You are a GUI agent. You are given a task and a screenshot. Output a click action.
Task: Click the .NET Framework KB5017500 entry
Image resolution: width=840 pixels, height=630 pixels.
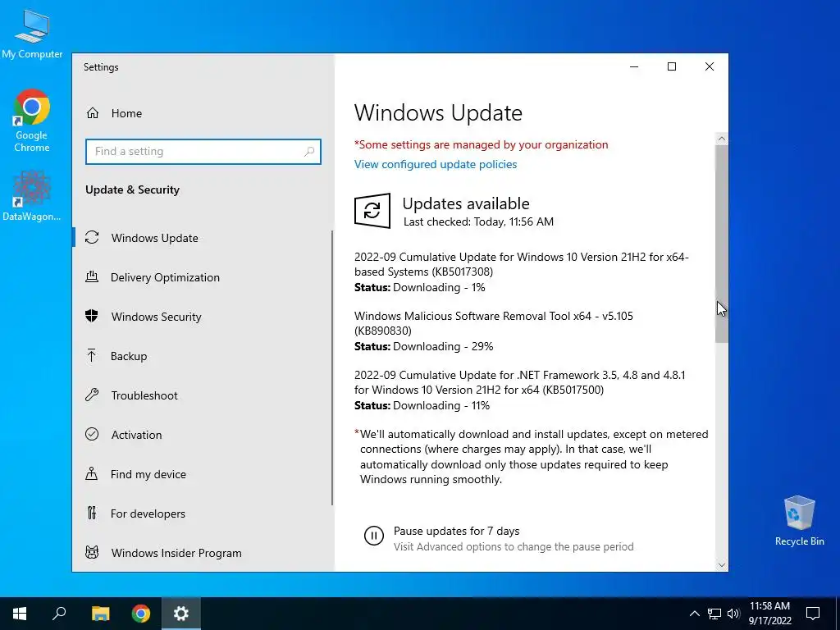(x=519, y=382)
